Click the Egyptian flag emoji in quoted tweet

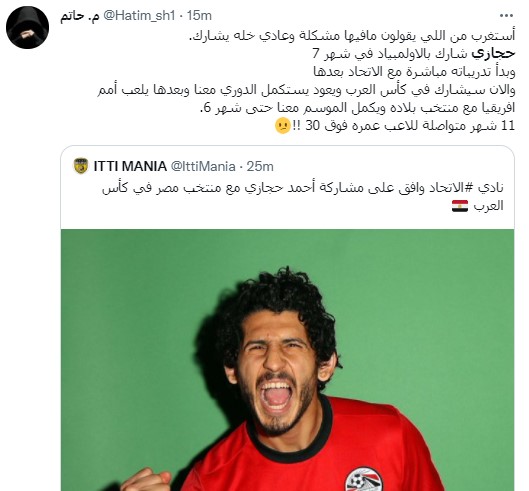[x=460, y=206]
